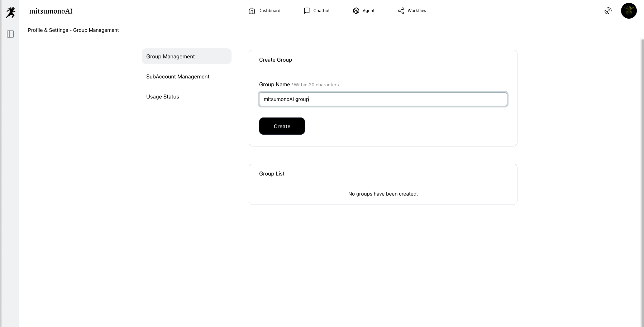This screenshot has height=327, width=644.
Task: Click the Agent cube icon
Action: click(356, 11)
